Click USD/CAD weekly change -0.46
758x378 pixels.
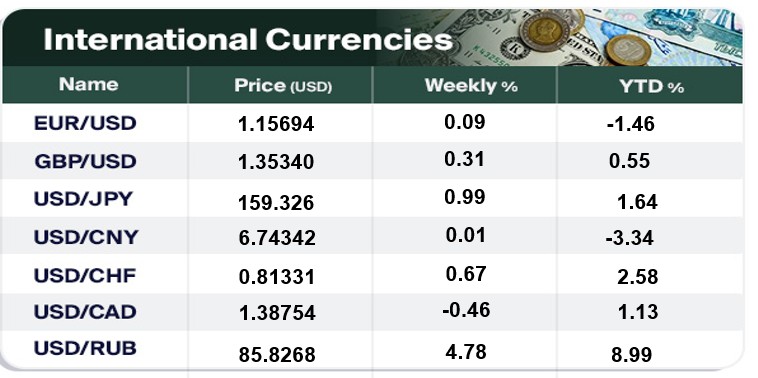466,310
